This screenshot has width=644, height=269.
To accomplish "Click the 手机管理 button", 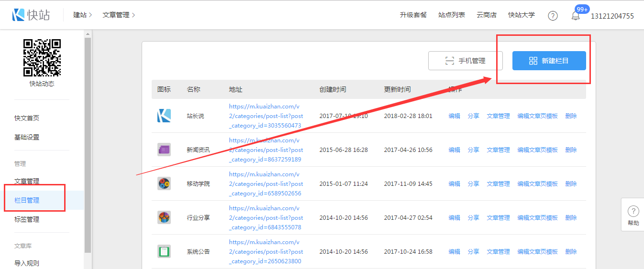I will (466, 61).
